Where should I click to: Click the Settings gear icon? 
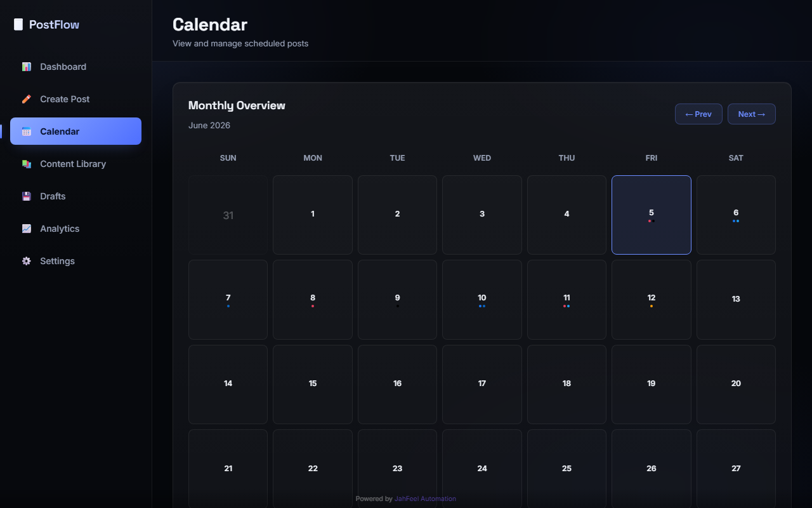(26, 261)
